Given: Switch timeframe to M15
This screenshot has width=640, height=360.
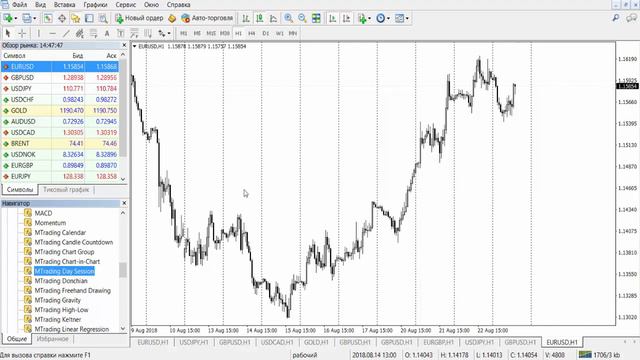Looking at the screenshot, I should click(x=211, y=33).
